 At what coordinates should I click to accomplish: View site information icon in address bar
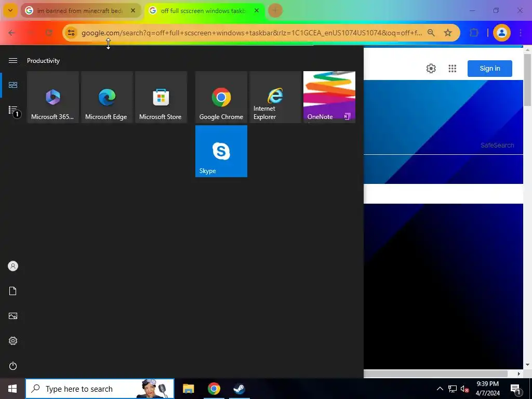click(71, 33)
